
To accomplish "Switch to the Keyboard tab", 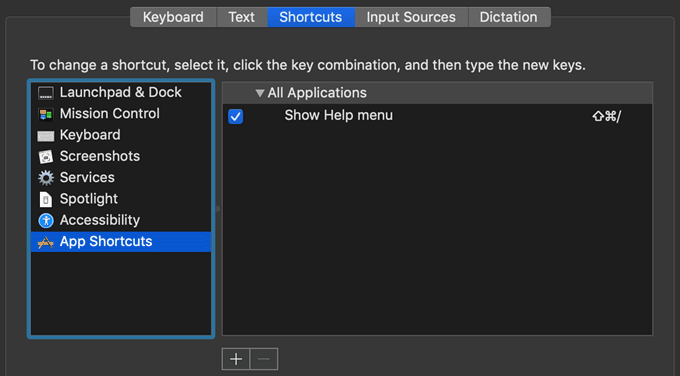I will click(x=173, y=17).
